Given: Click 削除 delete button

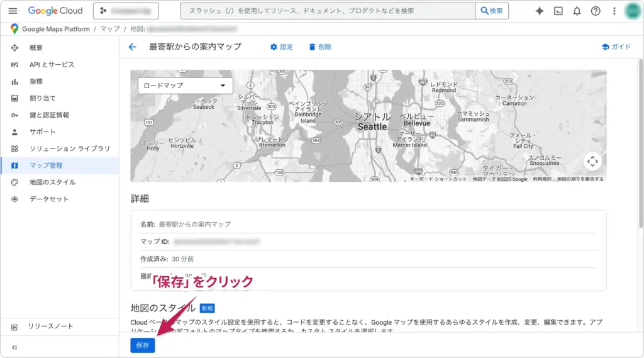Looking at the screenshot, I should (x=320, y=47).
